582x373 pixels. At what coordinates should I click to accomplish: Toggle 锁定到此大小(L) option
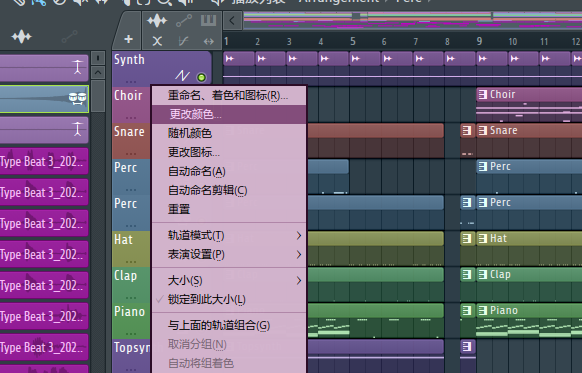(207, 300)
